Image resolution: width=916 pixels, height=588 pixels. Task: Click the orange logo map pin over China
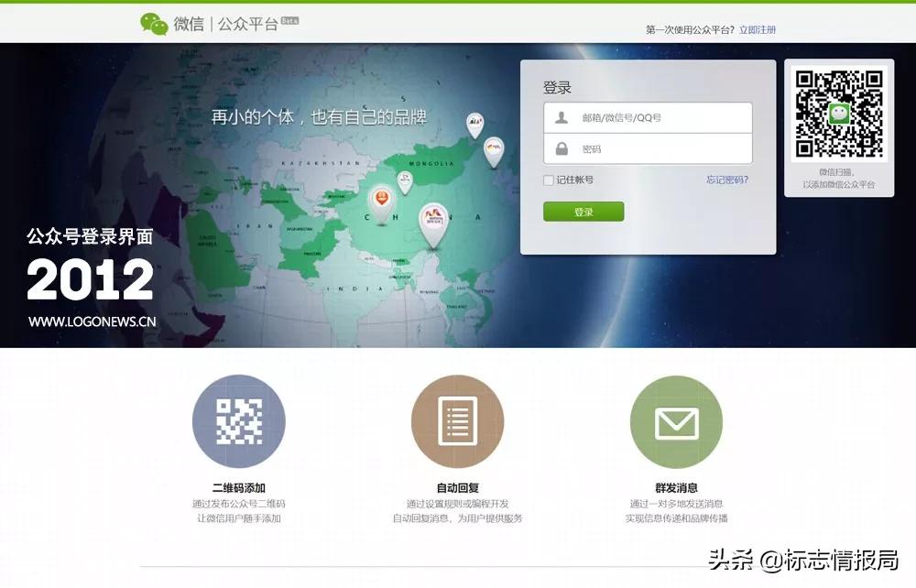382,198
